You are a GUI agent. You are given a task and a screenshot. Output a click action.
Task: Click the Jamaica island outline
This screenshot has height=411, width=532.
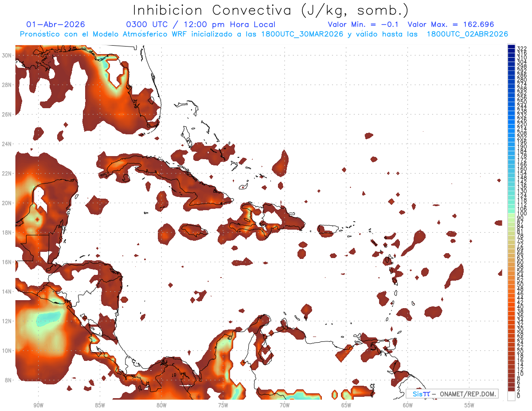[x=194, y=230]
